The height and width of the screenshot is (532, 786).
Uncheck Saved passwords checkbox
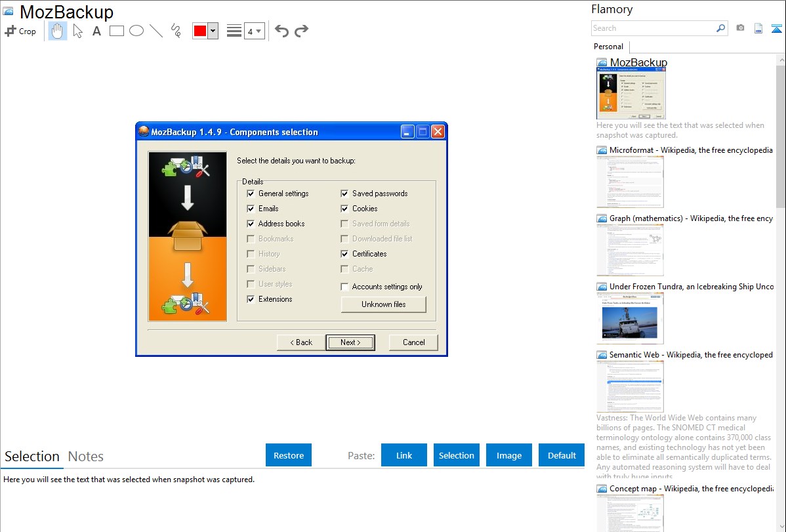click(x=344, y=194)
